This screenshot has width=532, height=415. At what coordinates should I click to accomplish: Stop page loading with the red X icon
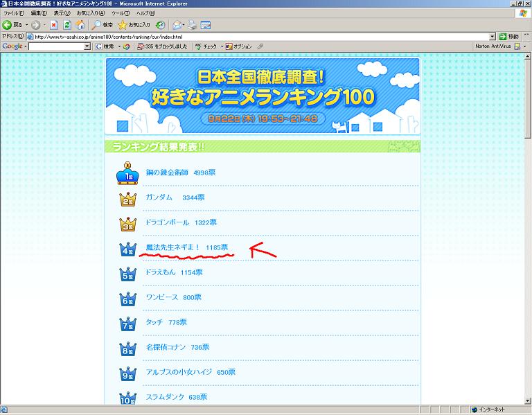point(54,25)
